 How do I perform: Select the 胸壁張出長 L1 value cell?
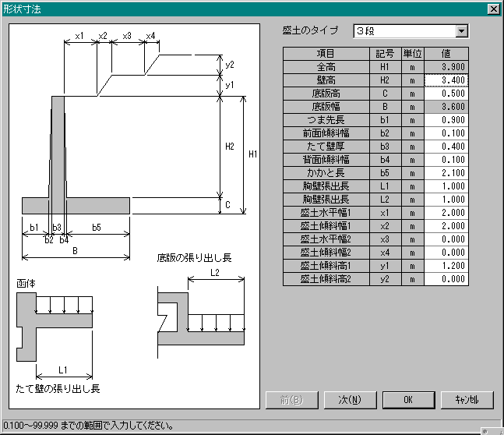(446, 186)
